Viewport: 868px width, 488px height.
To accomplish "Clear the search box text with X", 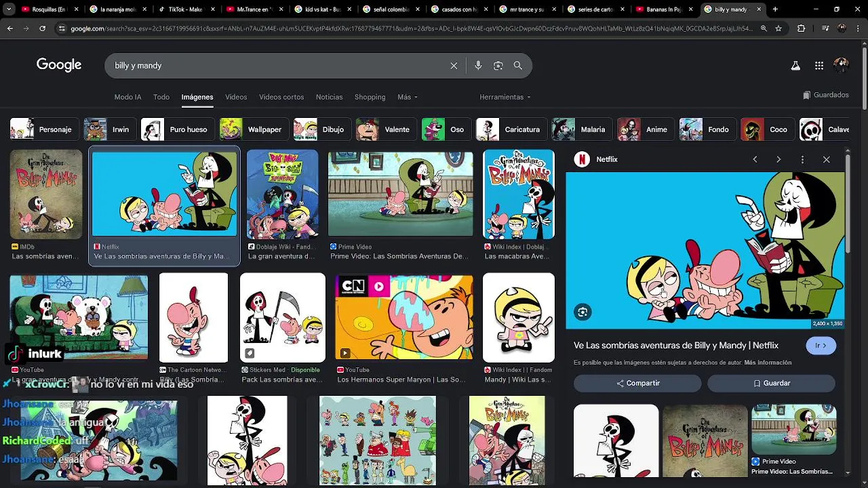I will (x=454, y=66).
